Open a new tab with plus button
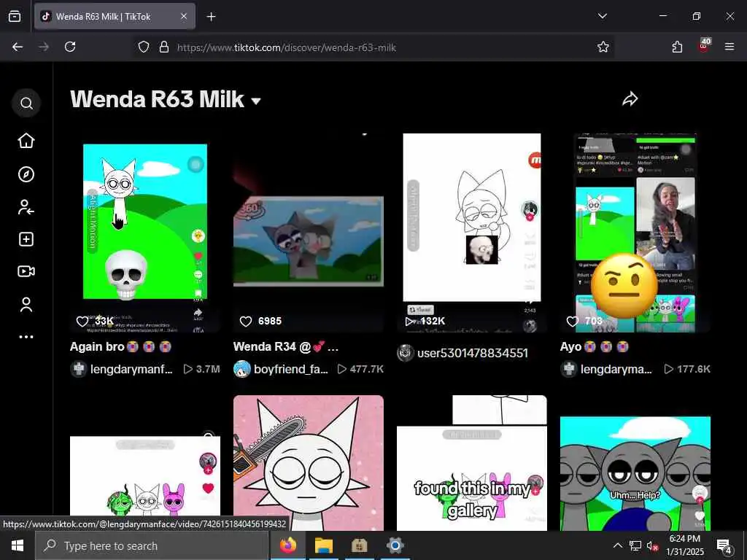The image size is (747, 560). pos(211,17)
